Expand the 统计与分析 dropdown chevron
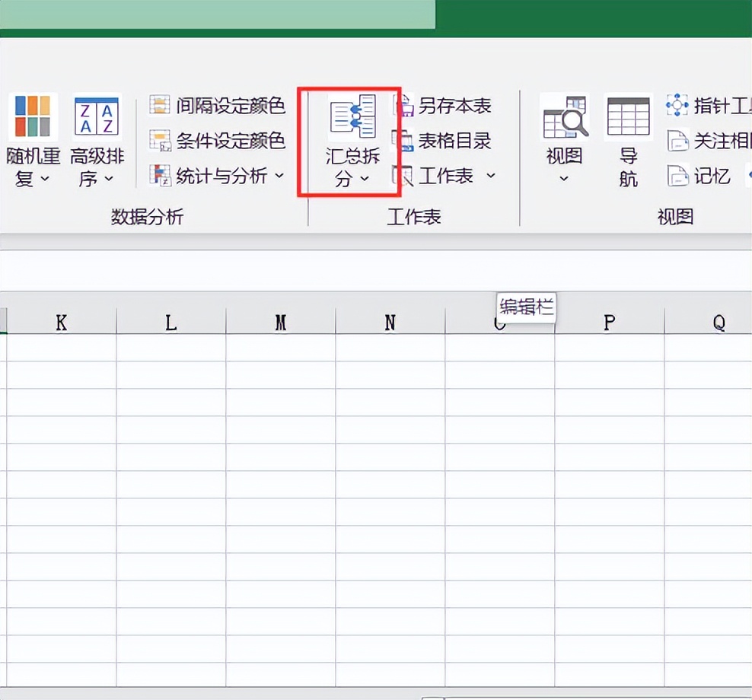The width and height of the screenshot is (752, 700). (x=280, y=176)
